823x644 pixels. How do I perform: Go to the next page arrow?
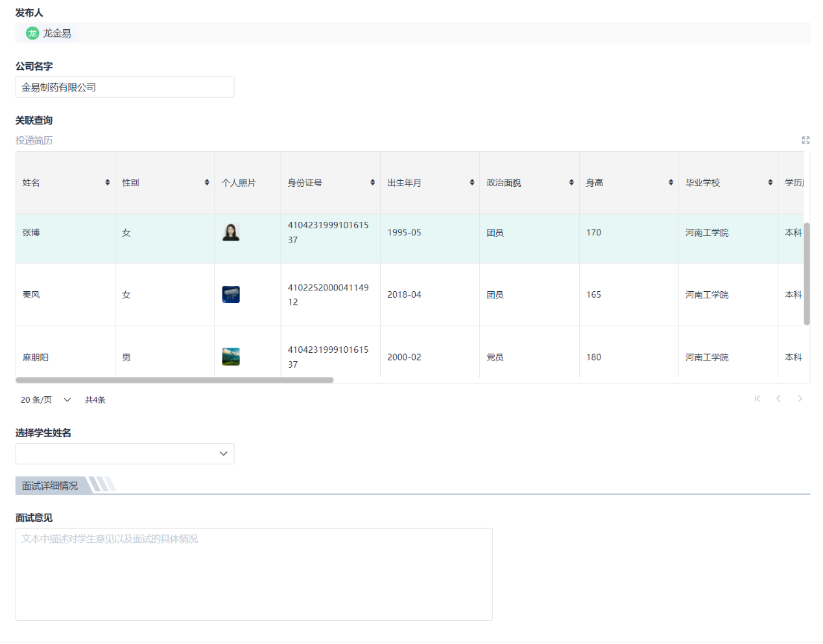[800, 399]
